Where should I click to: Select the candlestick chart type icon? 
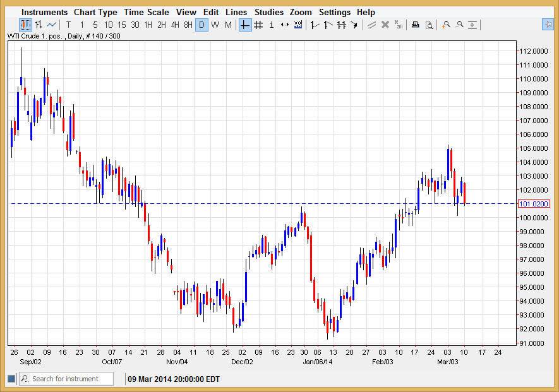tap(25, 25)
